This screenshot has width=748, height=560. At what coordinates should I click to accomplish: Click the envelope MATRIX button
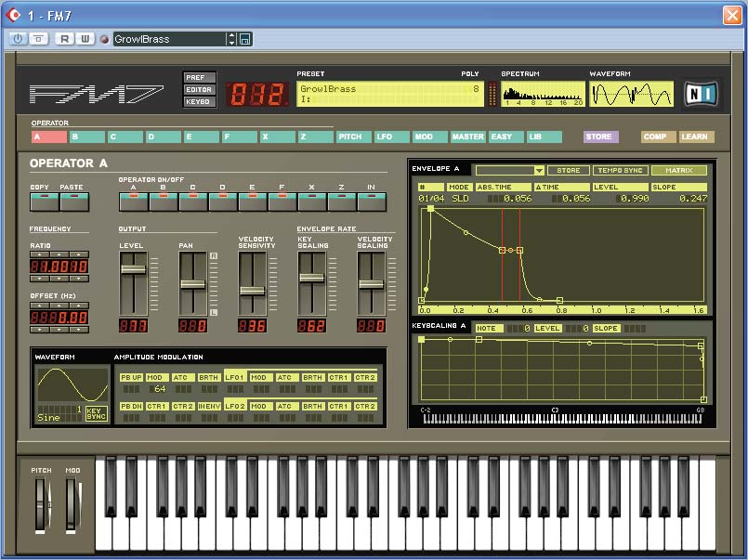point(679,170)
